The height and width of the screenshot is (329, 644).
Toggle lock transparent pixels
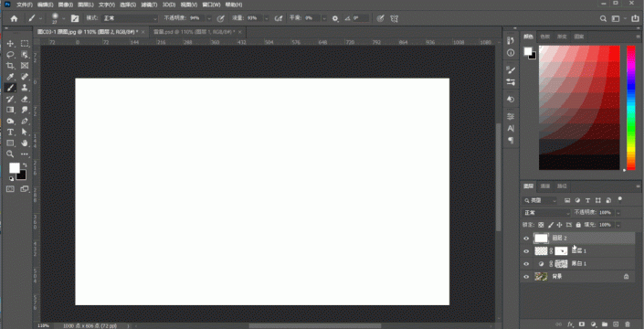pyautogui.click(x=541, y=225)
